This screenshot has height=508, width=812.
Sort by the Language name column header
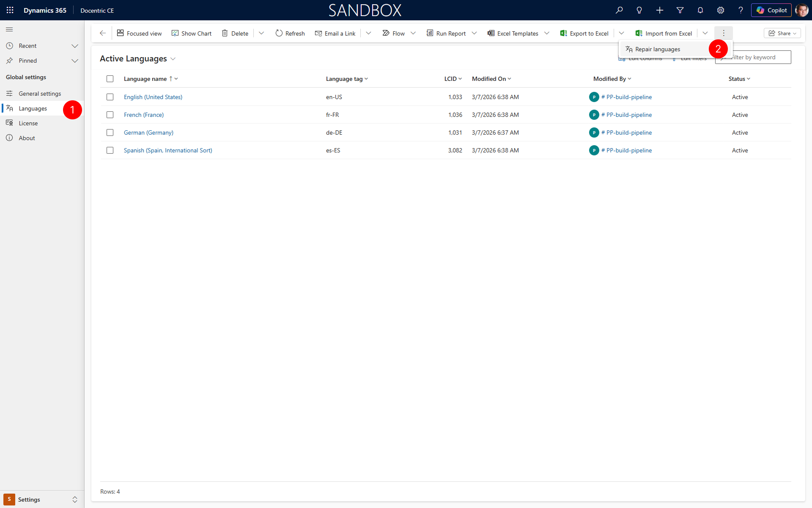click(x=151, y=79)
